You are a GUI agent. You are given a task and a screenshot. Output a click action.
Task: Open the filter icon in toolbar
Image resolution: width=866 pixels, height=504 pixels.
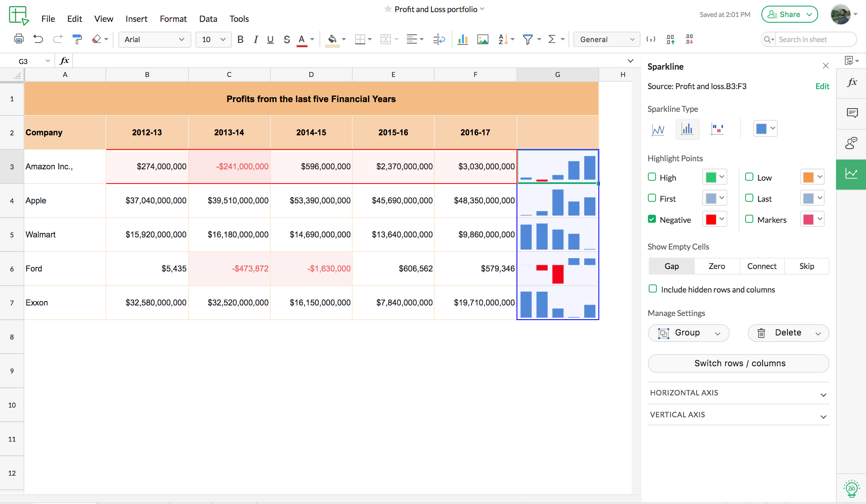[527, 39]
